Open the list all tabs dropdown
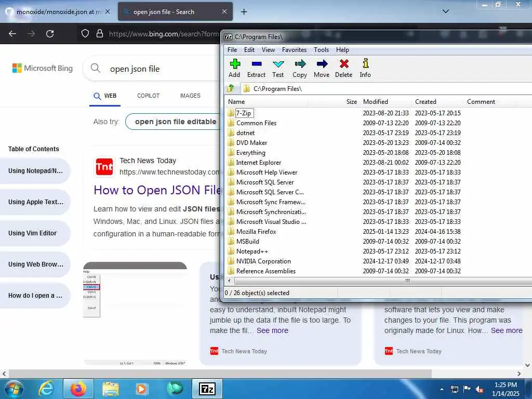532x399 pixels. click(446, 11)
